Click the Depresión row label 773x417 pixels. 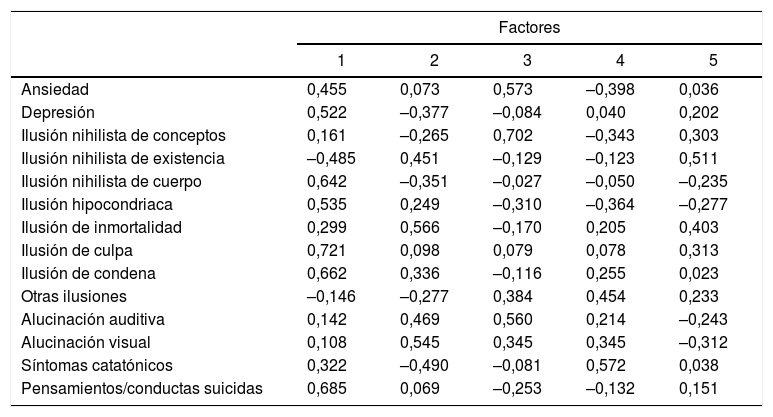click(58, 112)
